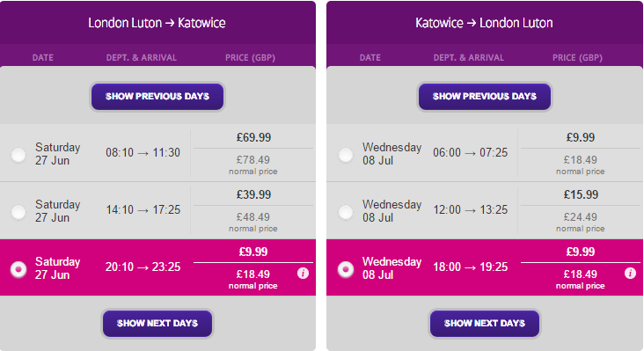Screen dimensions: 644x351
Task: Select Saturday 27 Jun 14:10 flight radio
Action: click(x=18, y=212)
